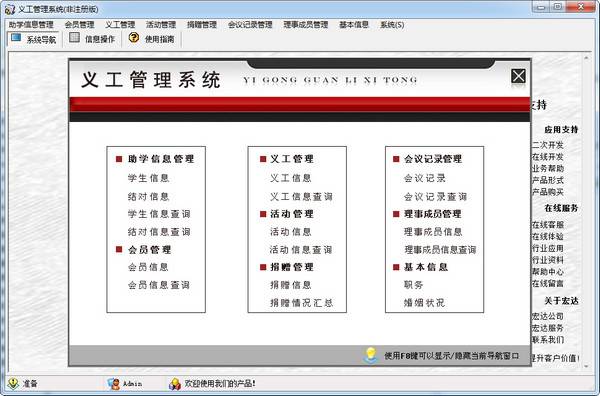Minimize the 义工管理系统 window
The width and height of the screenshot is (600, 396).
pos(541,7)
